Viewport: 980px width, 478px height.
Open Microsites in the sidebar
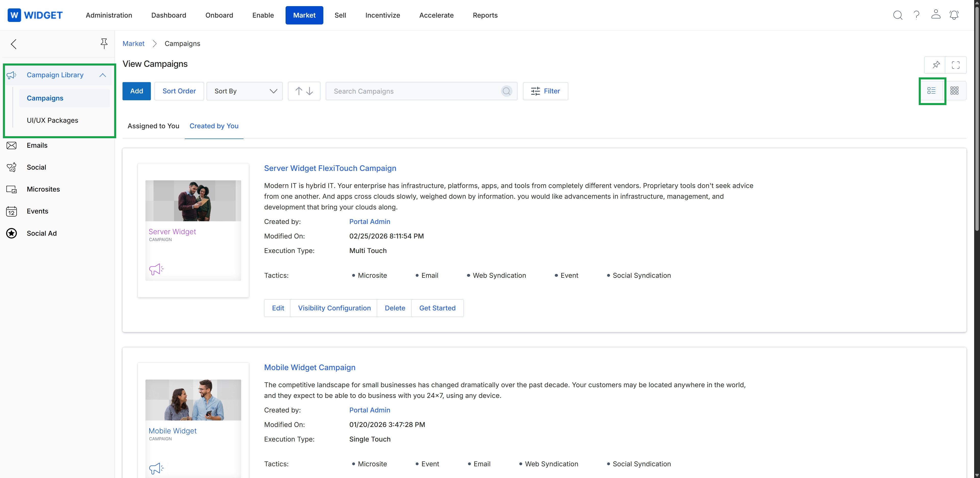43,189
